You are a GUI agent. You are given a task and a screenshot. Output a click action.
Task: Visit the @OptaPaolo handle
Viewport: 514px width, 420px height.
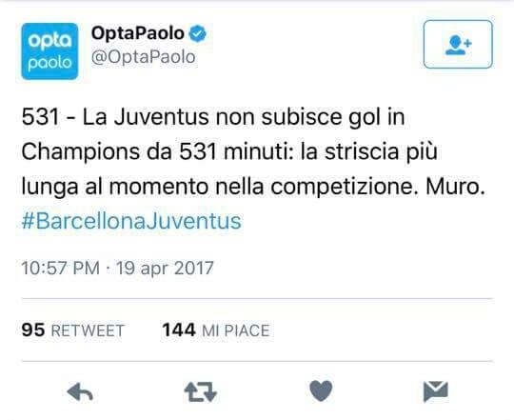[x=143, y=57]
